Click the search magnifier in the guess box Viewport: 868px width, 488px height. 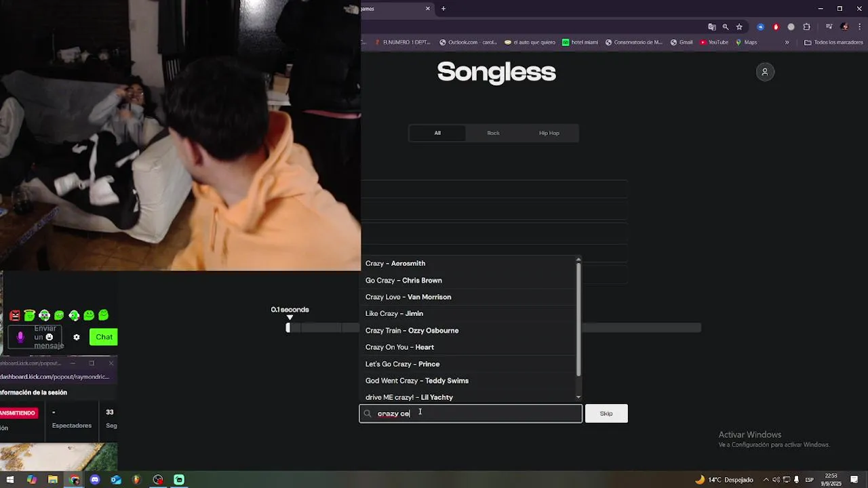coord(368,413)
